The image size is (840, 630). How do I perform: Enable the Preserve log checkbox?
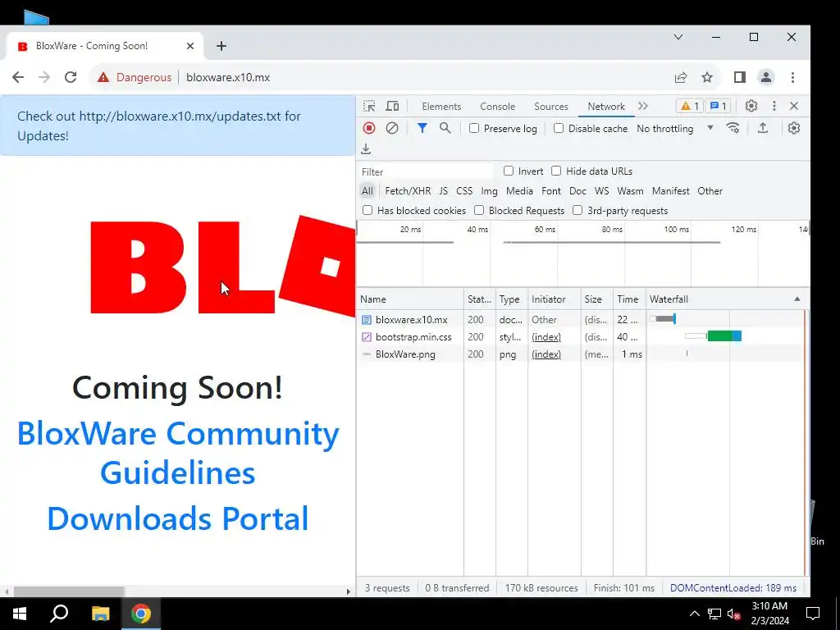pyautogui.click(x=474, y=128)
